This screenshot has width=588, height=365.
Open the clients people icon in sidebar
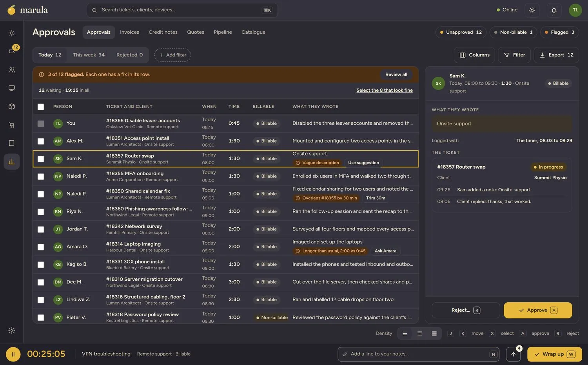[12, 70]
